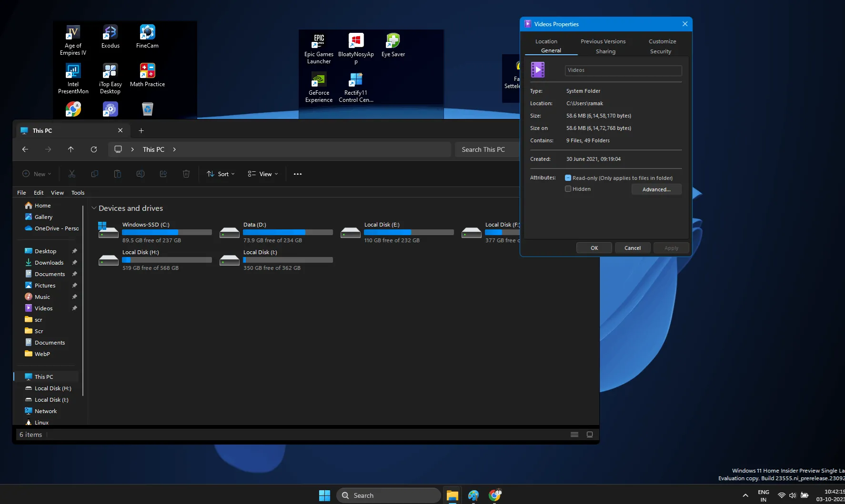Open the Sort dropdown

pos(220,174)
